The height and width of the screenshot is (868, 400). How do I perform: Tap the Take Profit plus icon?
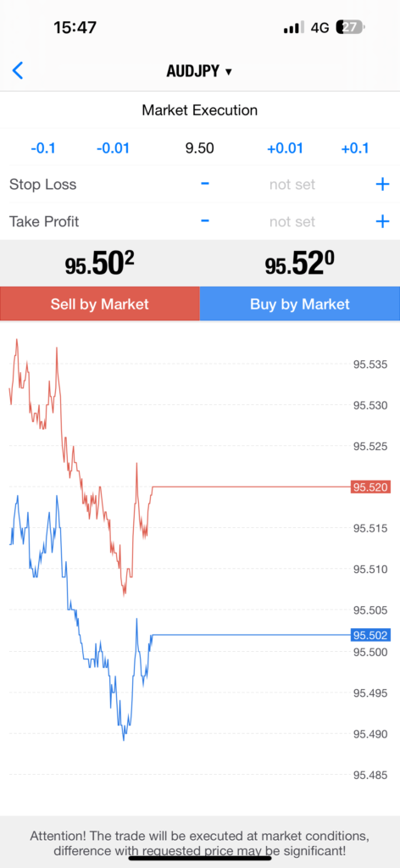[382, 221]
